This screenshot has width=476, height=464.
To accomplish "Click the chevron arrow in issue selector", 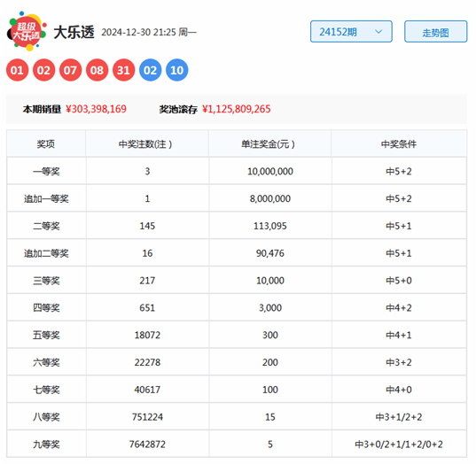I will [378, 32].
